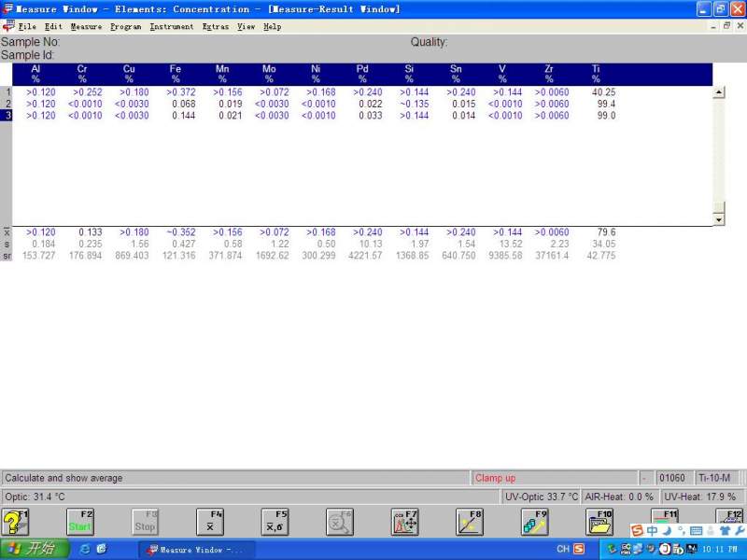Select measurement row number 1
The image size is (747, 560).
(x=7, y=91)
